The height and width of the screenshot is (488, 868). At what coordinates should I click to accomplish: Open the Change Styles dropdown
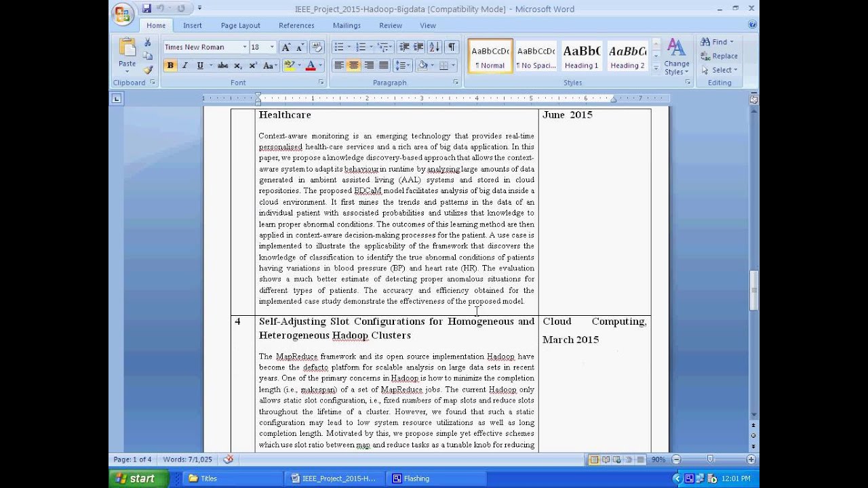[x=676, y=57]
